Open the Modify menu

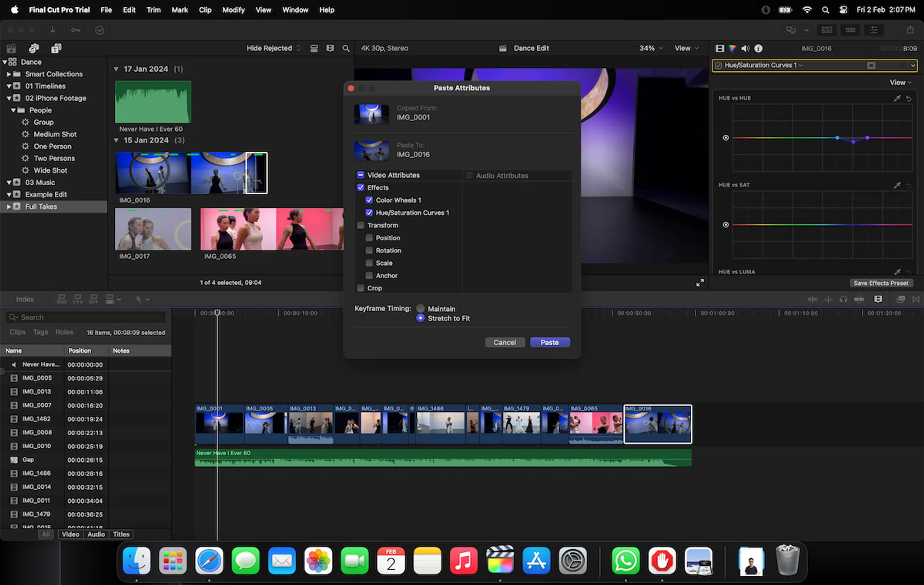(233, 10)
